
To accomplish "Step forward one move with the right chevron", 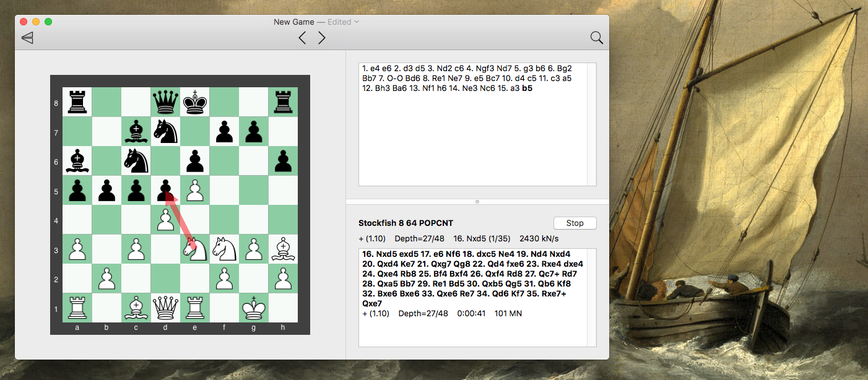I will point(321,38).
